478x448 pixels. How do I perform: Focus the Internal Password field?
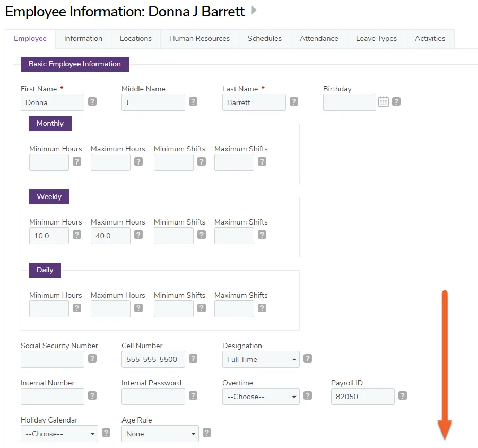point(153,397)
